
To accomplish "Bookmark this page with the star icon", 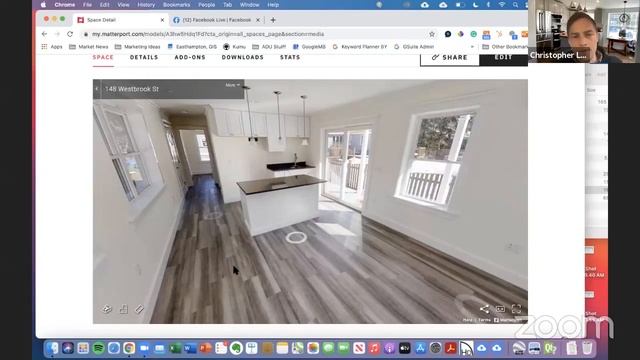I will tap(432, 34).
